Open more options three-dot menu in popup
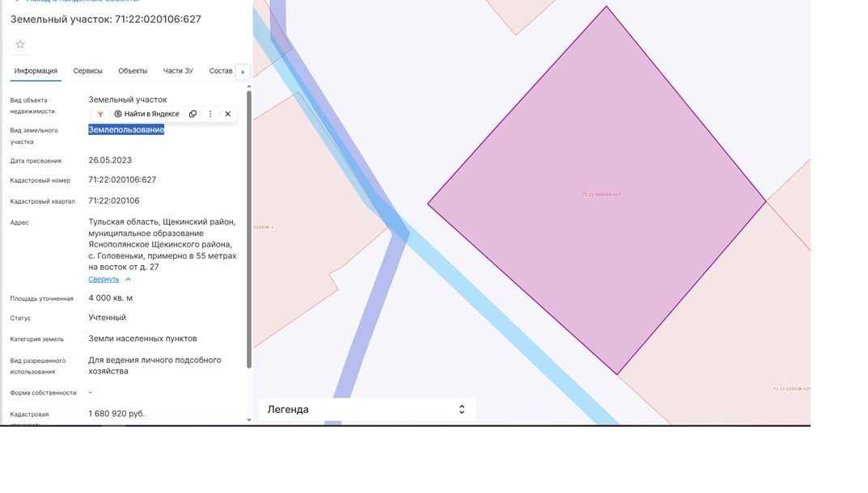Image resolution: width=868 pixels, height=493 pixels. click(210, 114)
